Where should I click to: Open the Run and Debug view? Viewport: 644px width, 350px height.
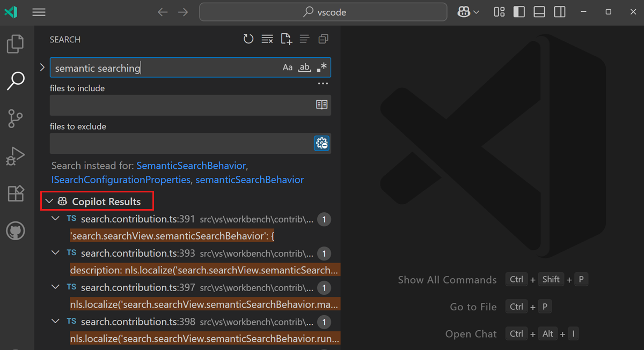[16, 156]
